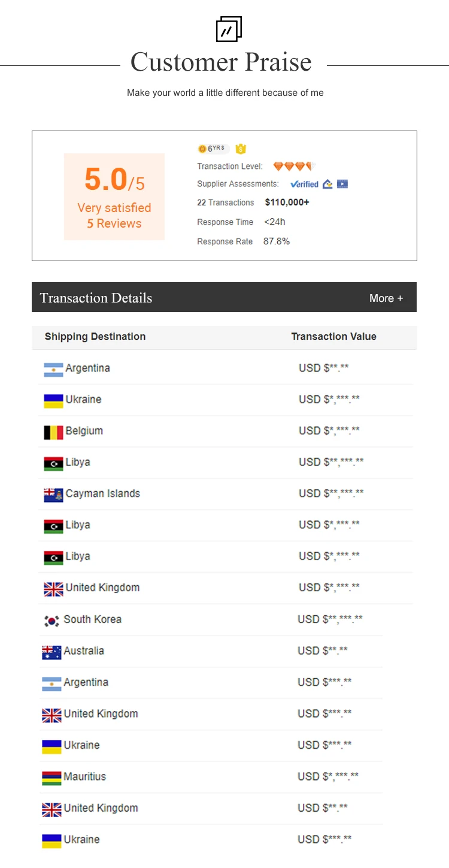Click the Belgium flag icon
Image resolution: width=449 pixels, height=868 pixels.
coord(53,432)
